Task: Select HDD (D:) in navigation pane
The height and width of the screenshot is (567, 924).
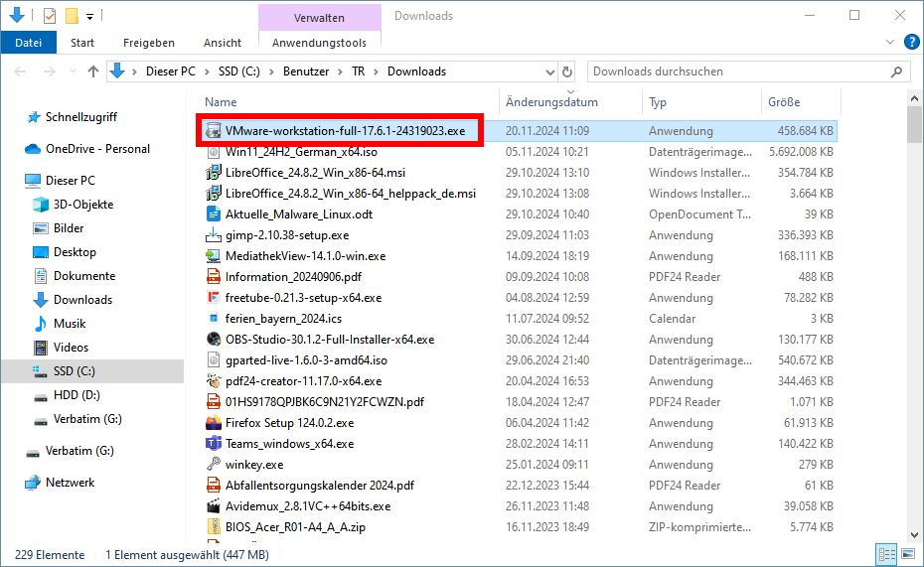Action: coord(77,395)
